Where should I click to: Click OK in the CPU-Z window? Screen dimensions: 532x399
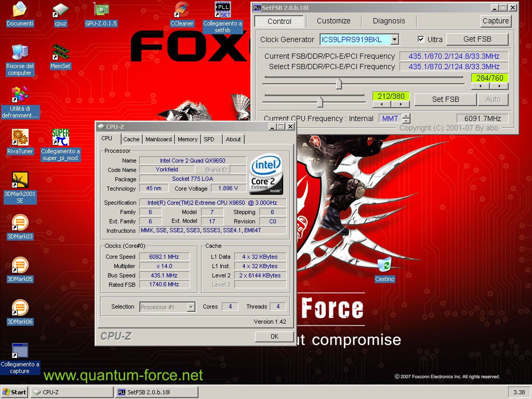point(274,336)
